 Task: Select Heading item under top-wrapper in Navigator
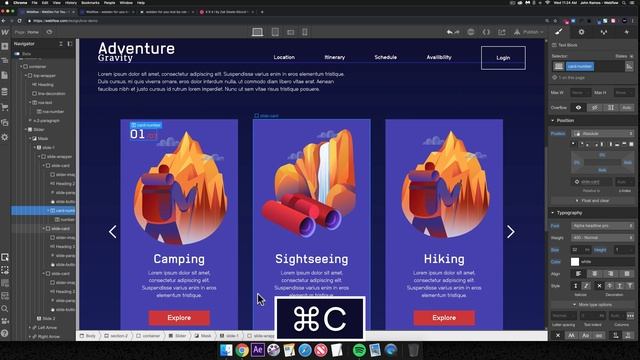point(46,84)
